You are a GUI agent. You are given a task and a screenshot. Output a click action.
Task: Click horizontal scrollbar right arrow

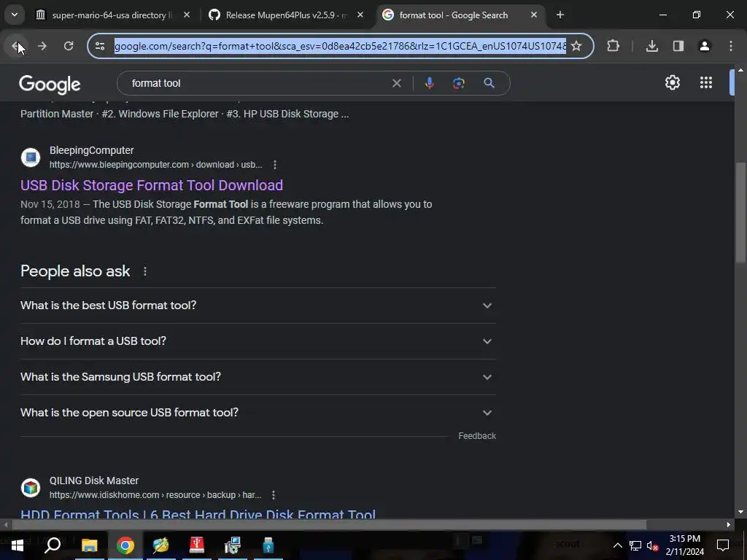(729, 525)
